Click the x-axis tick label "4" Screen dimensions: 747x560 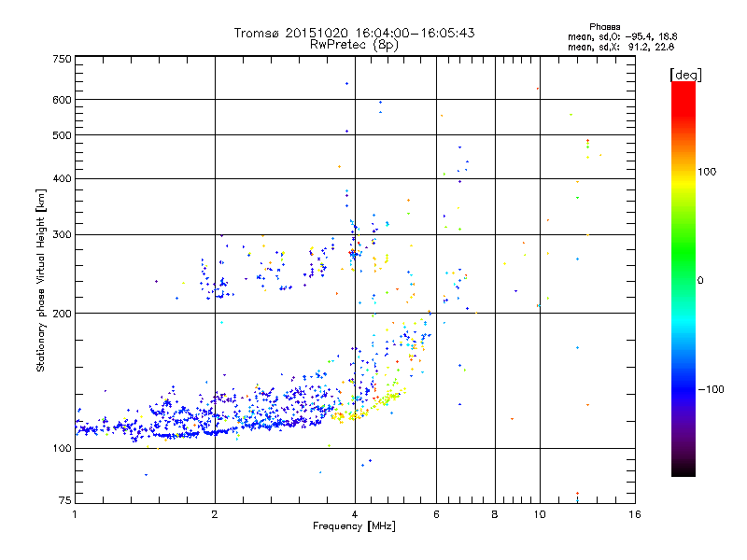coord(355,514)
